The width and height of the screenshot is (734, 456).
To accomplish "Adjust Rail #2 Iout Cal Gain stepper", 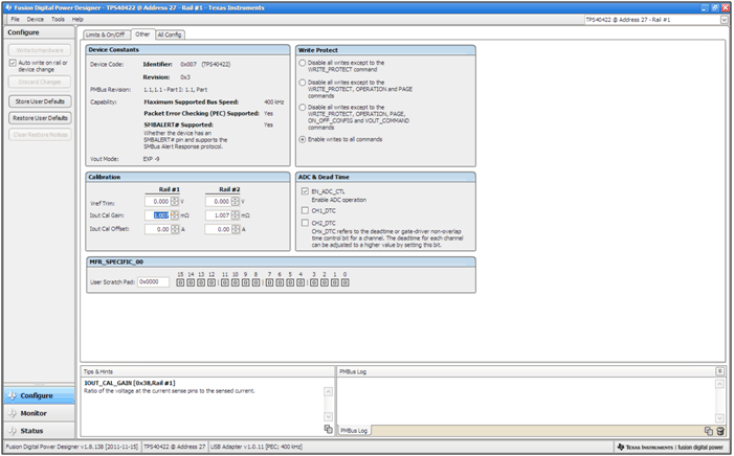I will point(235,215).
